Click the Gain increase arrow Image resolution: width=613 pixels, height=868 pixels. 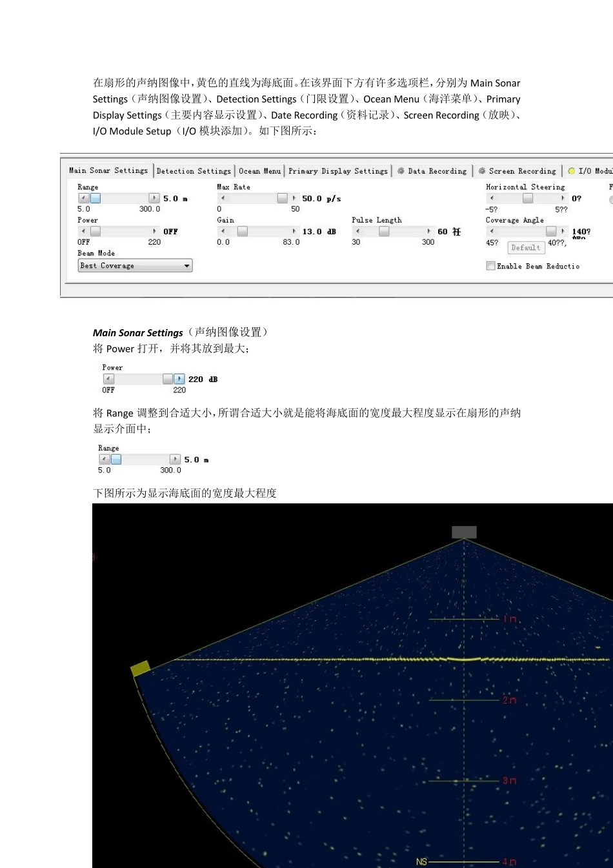pyautogui.click(x=294, y=231)
